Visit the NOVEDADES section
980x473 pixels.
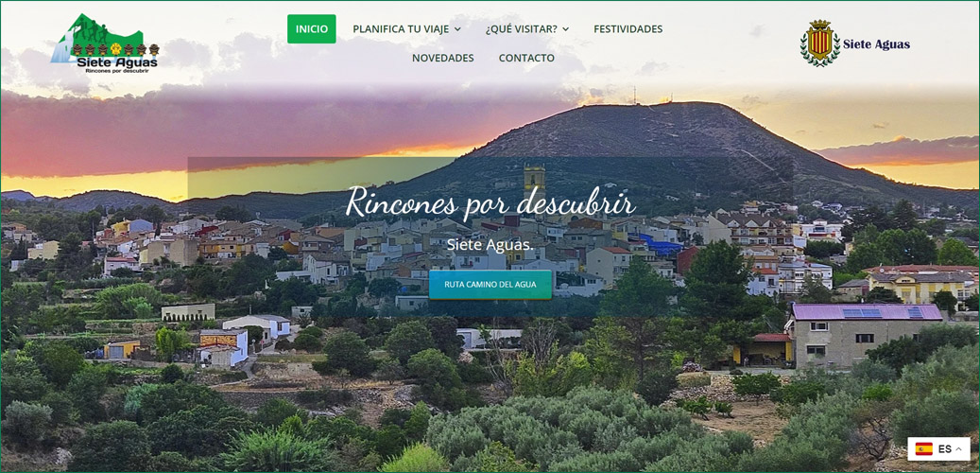(442, 58)
